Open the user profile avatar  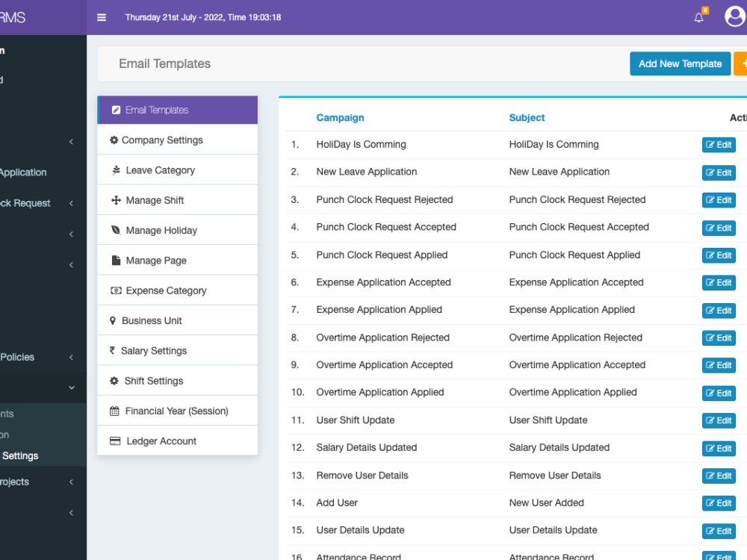click(735, 16)
